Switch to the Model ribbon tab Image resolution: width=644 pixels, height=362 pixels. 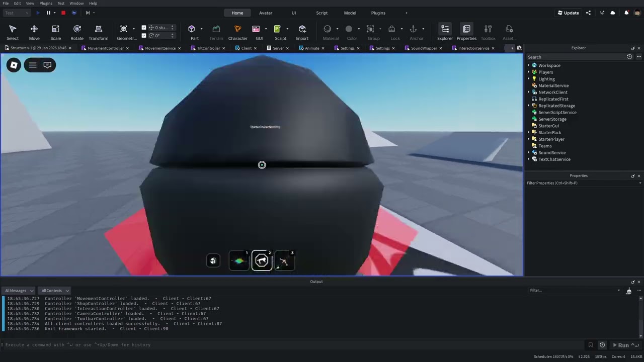click(x=350, y=13)
